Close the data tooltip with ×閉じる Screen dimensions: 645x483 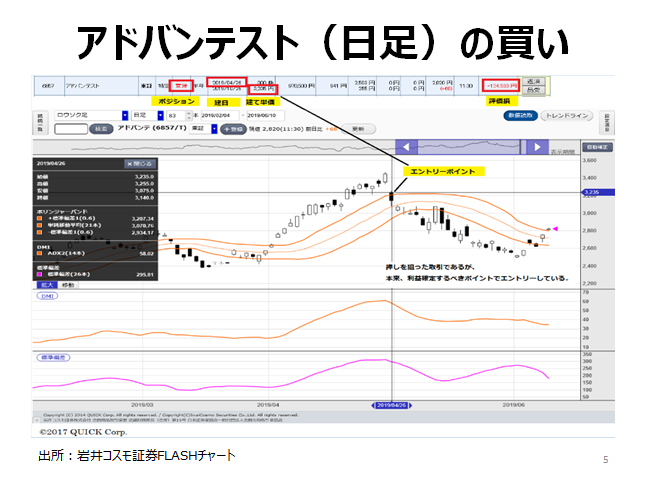pyautogui.click(x=140, y=164)
